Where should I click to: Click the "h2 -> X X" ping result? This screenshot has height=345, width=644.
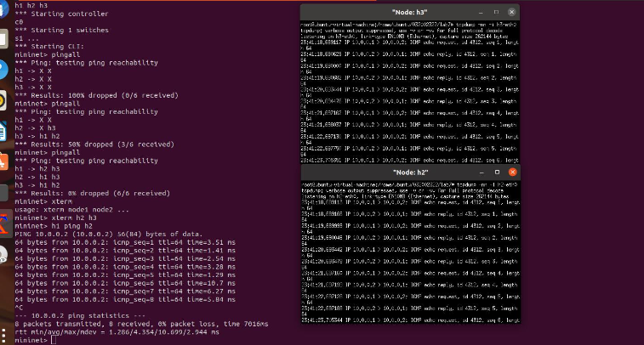click(33, 79)
